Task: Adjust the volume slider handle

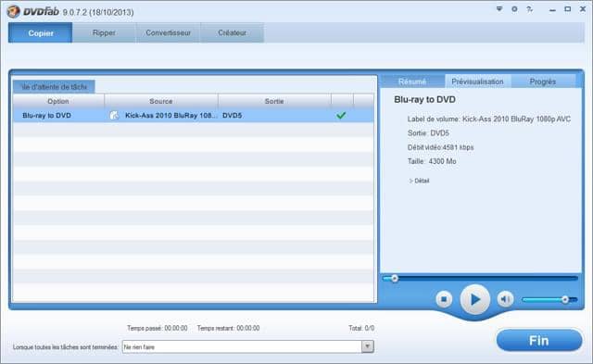Action: 565,299
